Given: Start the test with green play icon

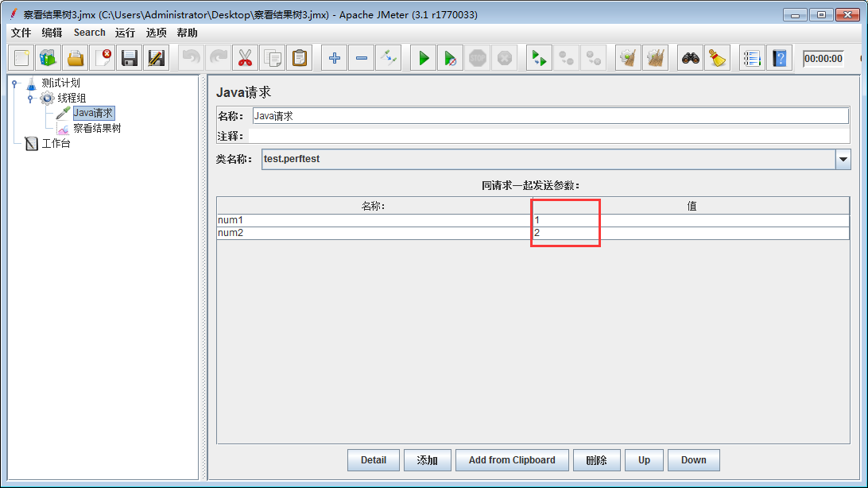Looking at the screenshot, I should click(424, 58).
